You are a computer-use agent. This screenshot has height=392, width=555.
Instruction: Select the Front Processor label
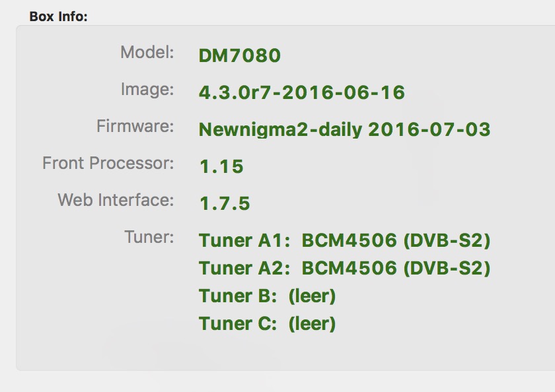click(x=108, y=163)
